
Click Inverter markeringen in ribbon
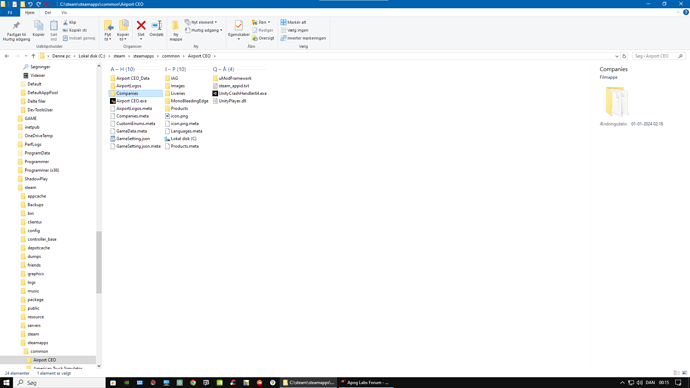tap(303, 38)
